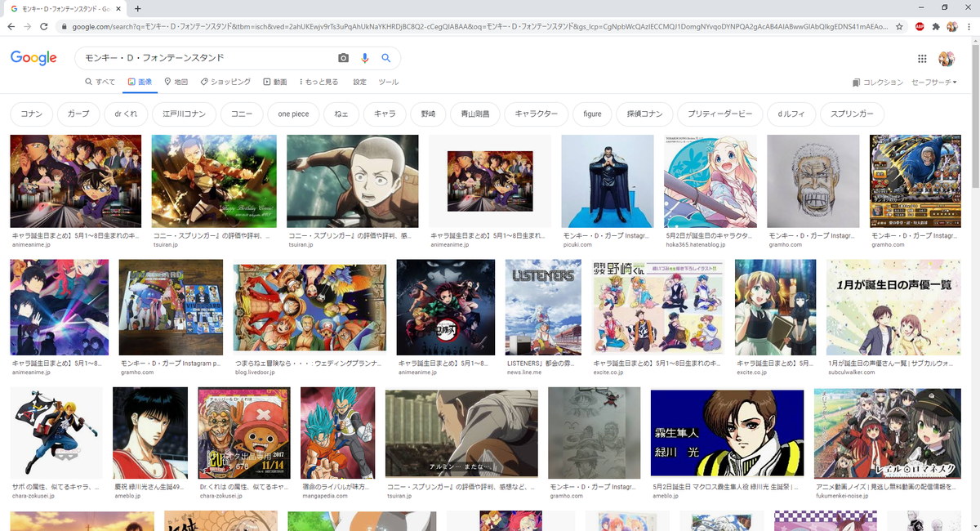Screen dimensions: 980x531
Task: Filter by the 探偵コナン chip
Action: (x=645, y=114)
